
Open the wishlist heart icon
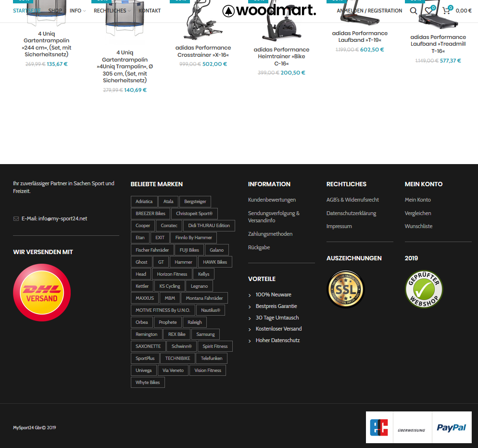429,11
